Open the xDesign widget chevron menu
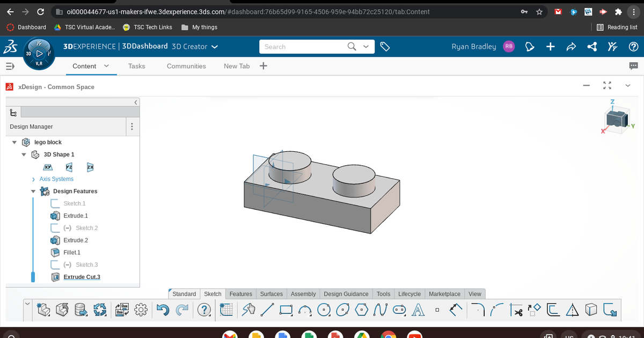Viewport: 644px width, 338px height. [x=628, y=85]
